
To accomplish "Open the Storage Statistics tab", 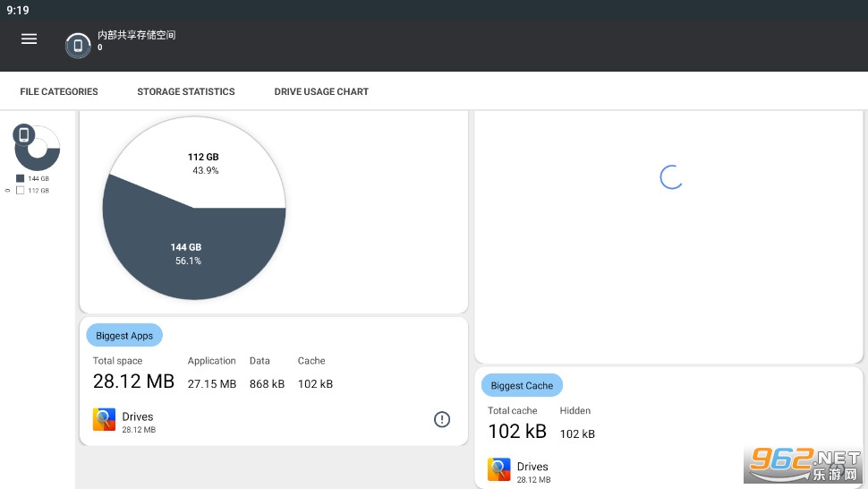I will pos(186,91).
